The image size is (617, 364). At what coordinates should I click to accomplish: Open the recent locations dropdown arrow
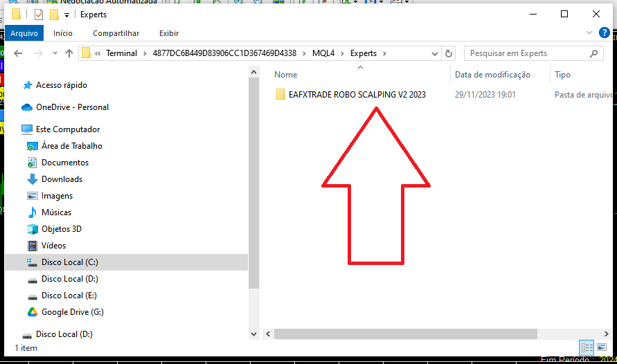point(54,53)
